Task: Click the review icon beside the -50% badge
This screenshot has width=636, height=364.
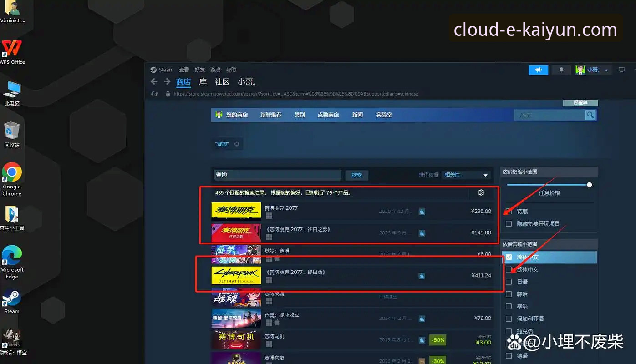Action: click(422, 340)
